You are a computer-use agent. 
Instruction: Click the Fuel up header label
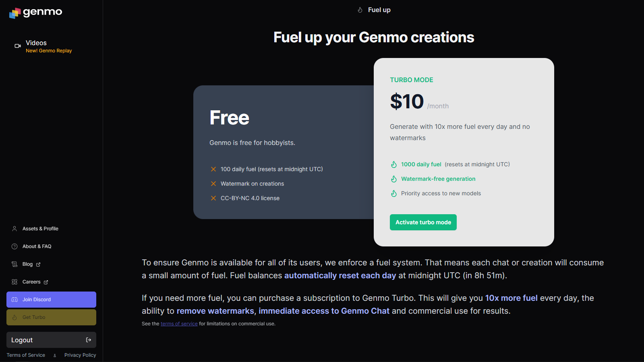click(379, 10)
